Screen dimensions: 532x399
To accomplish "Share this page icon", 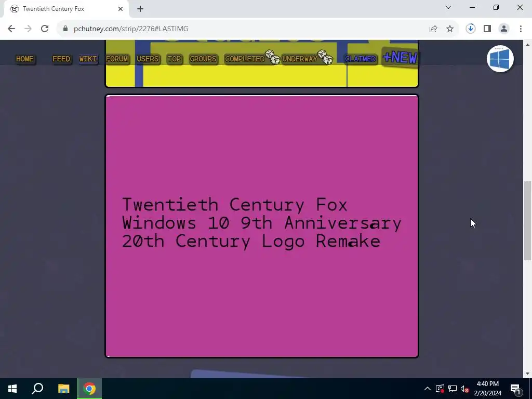I will coord(433,29).
